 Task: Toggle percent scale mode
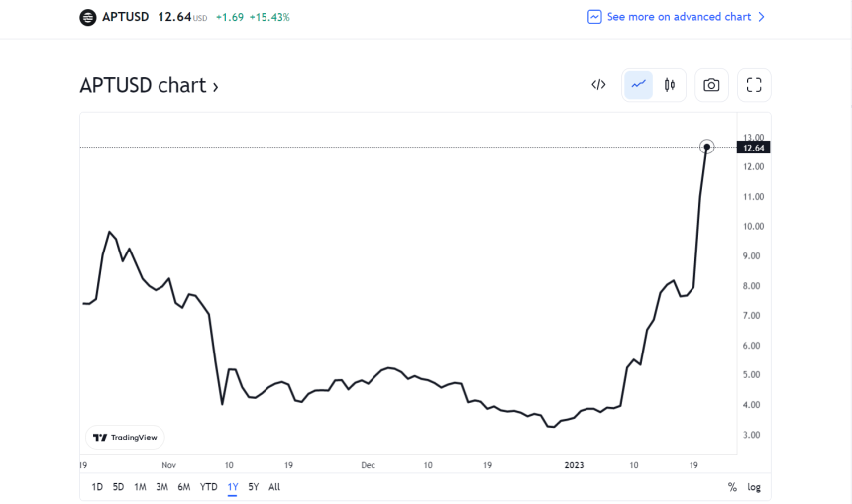(732, 487)
